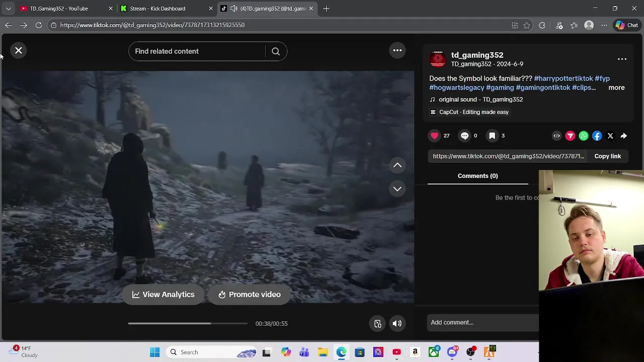
Task: Open YouTube app from the taskbar
Action: 396,352
